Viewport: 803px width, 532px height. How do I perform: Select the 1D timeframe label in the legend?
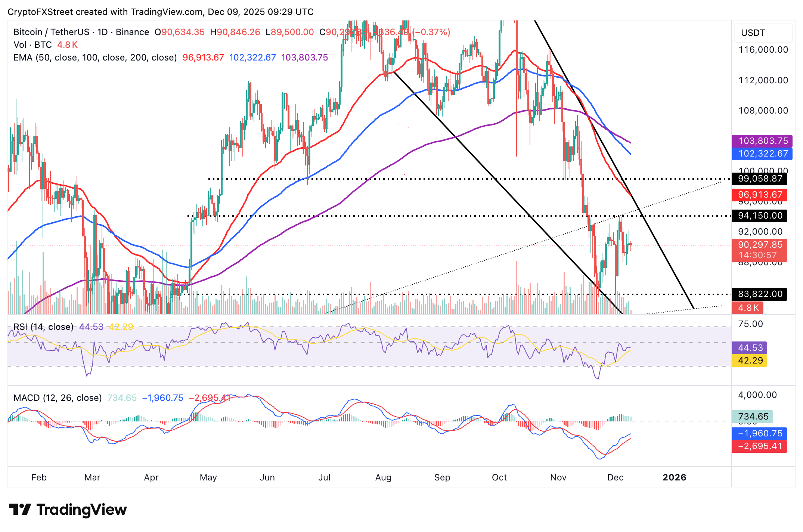(x=102, y=32)
